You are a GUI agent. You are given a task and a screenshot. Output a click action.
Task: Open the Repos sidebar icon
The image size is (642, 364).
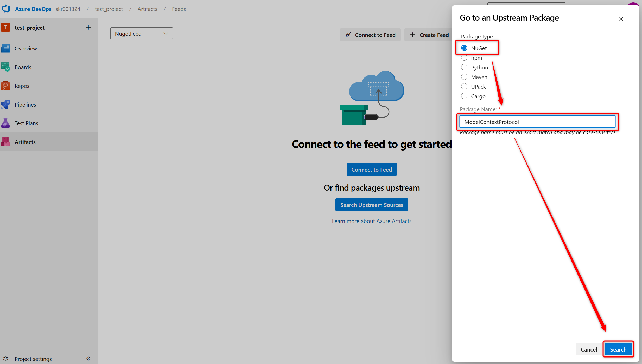[5, 86]
